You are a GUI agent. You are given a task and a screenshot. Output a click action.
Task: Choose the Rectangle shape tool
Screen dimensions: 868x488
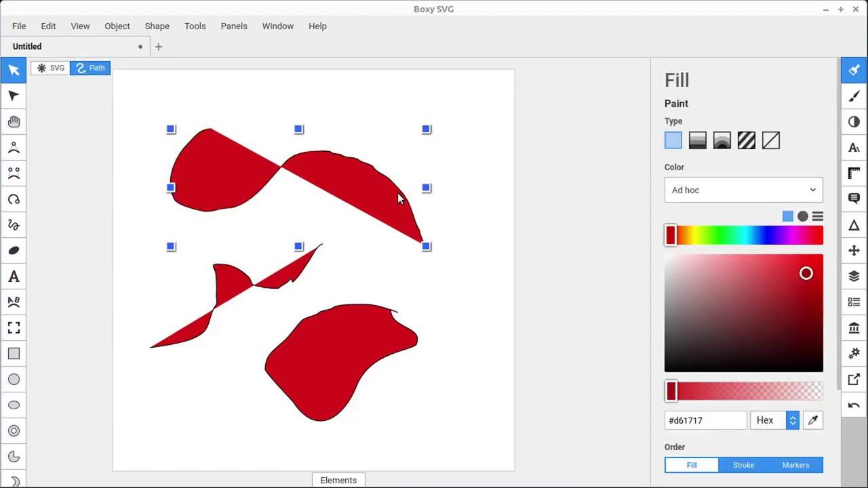(x=14, y=354)
